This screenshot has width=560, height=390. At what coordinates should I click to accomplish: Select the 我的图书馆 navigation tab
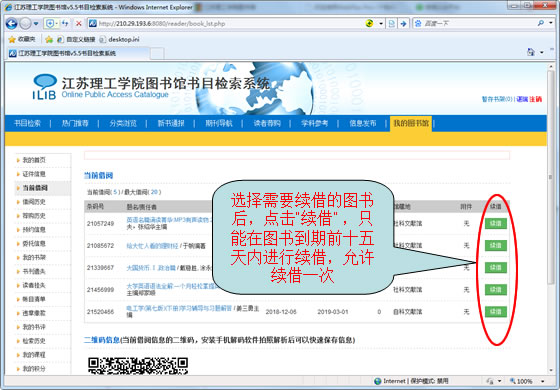[411, 124]
